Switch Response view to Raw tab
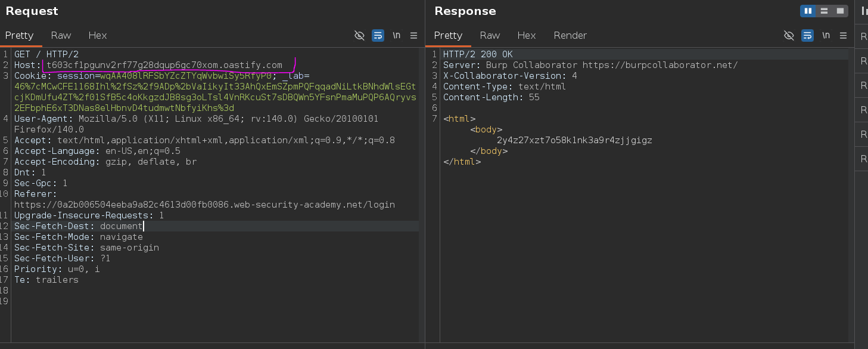 [x=490, y=36]
